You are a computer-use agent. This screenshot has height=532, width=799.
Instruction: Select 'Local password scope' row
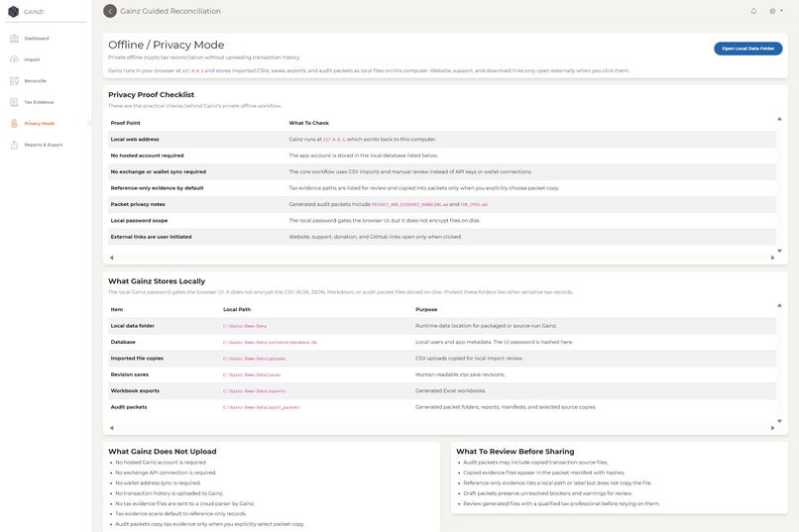(442, 221)
